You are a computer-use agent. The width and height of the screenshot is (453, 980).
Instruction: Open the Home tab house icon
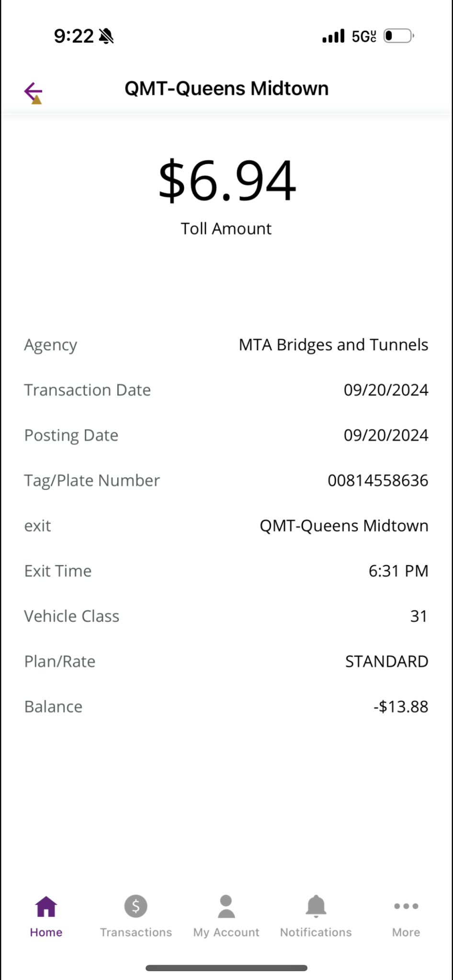click(x=46, y=906)
